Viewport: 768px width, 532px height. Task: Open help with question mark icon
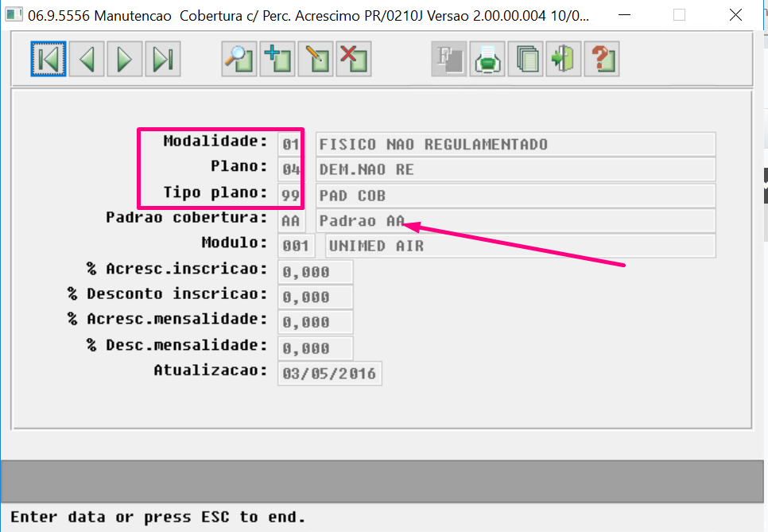click(x=602, y=60)
